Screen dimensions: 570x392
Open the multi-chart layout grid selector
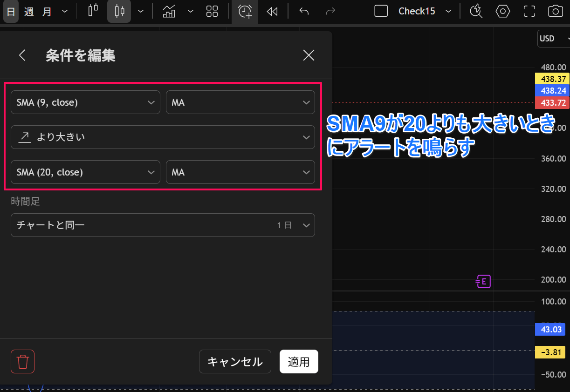click(212, 11)
